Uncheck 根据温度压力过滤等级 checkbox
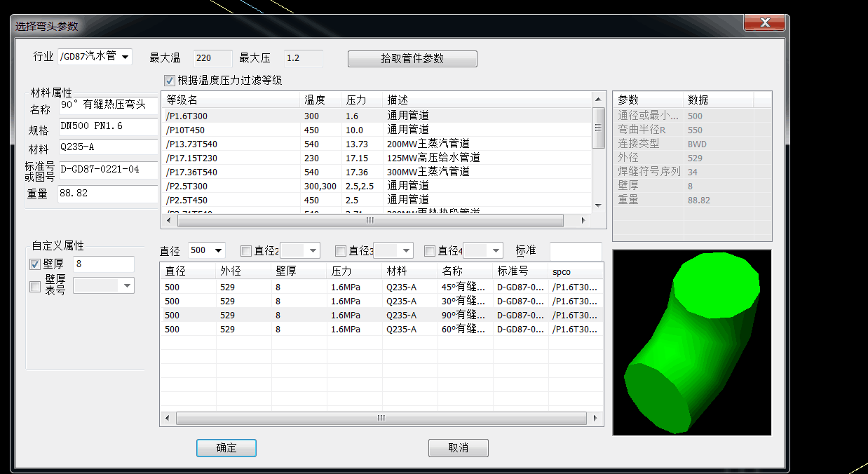This screenshot has width=868, height=474. tap(169, 81)
